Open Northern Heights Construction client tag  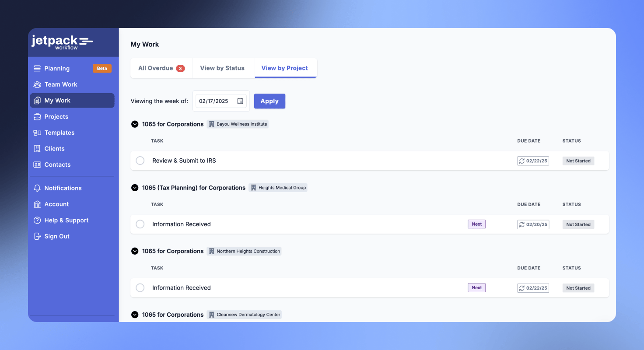[244, 251]
